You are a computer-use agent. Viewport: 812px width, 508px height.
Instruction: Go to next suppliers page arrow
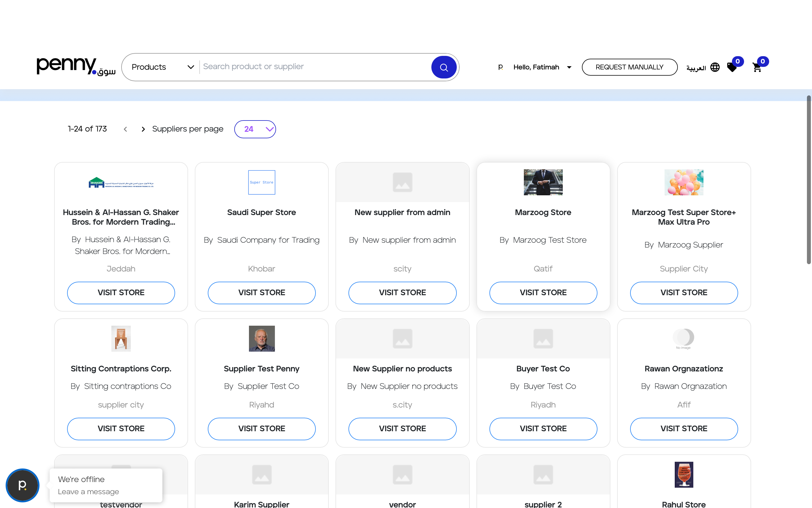coord(143,129)
